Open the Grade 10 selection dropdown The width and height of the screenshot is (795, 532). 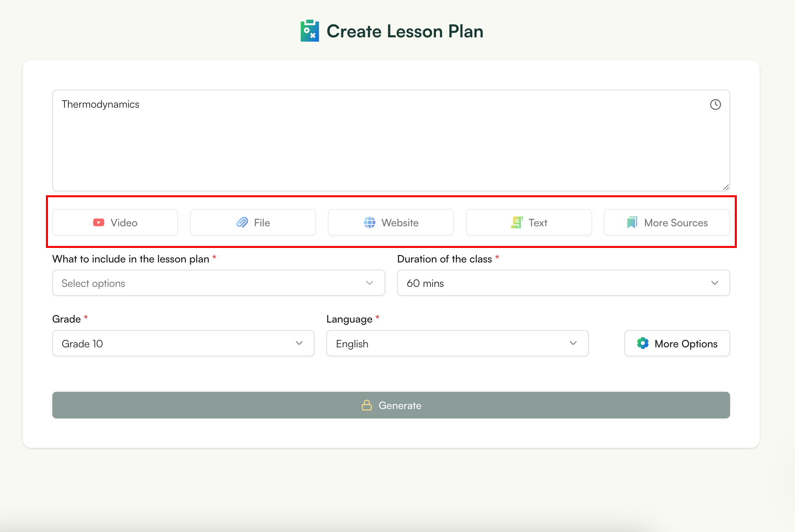[x=183, y=343]
